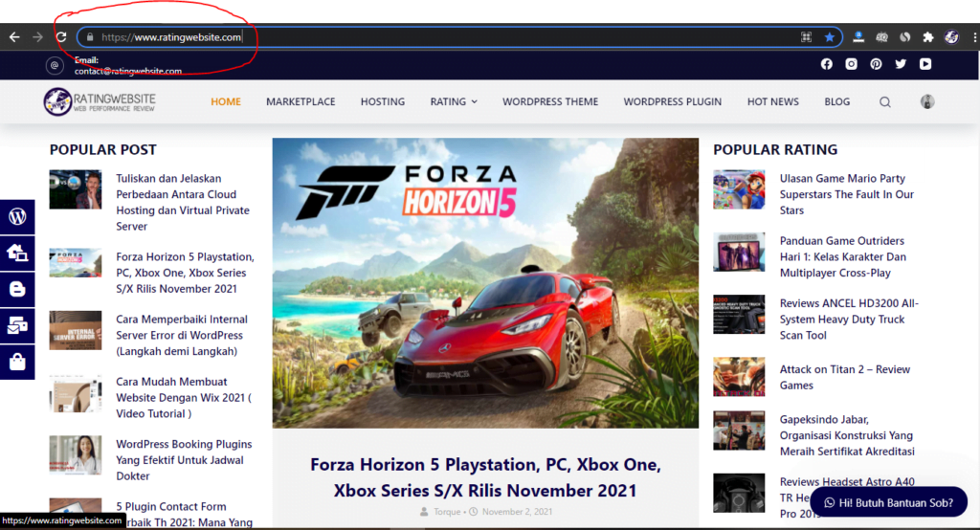Click the browser reload button
The height and width of the screenshot is (530, 980).
(x=60, y=37)
